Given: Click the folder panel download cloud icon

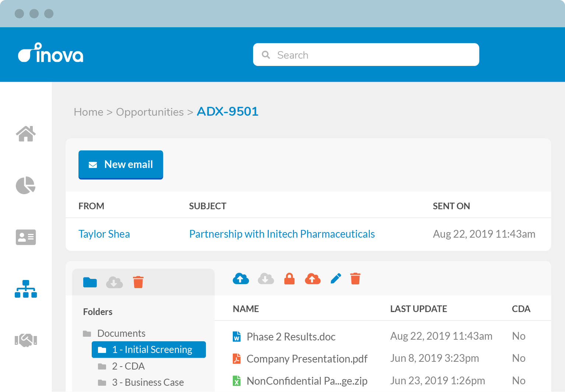Looking at the screenshot, I should (115, 282).
